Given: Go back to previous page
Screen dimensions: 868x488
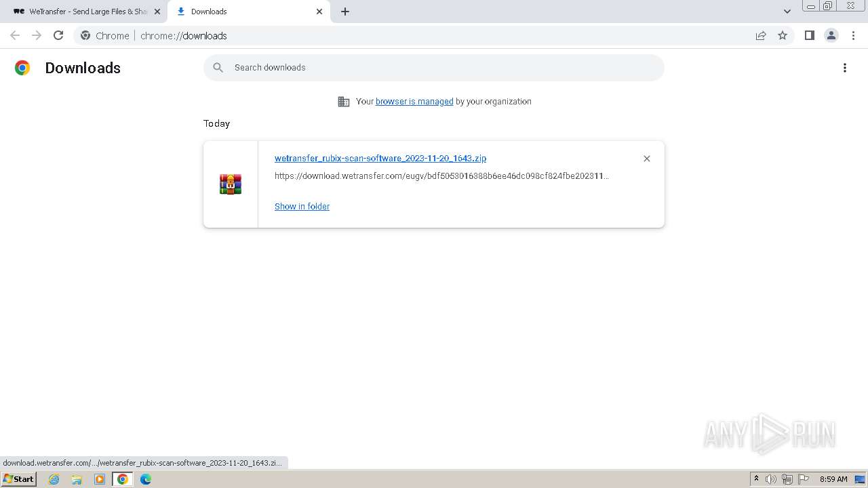Looking at the screenshot, I should pos(15,35).
